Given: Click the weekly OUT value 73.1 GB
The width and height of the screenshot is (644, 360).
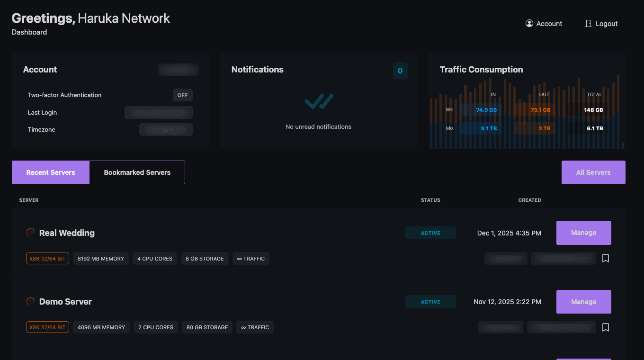Looking at the screenshot, I should (540, 110).
